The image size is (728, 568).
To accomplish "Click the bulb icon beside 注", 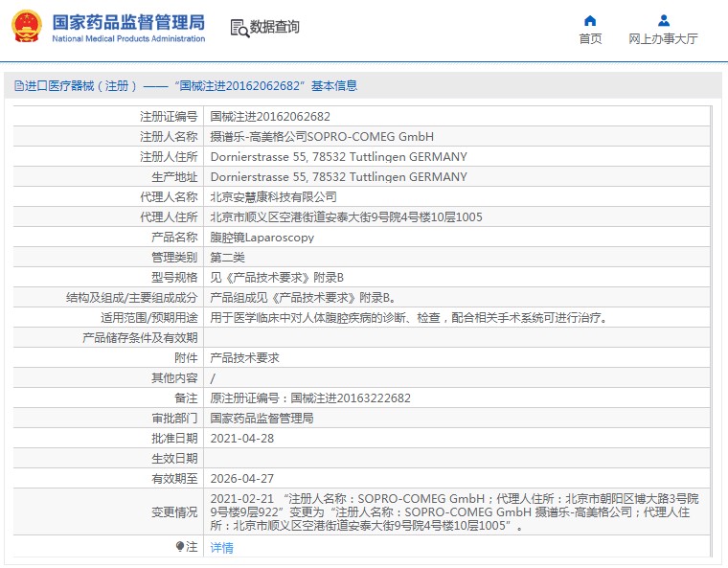I will [180, 547].
